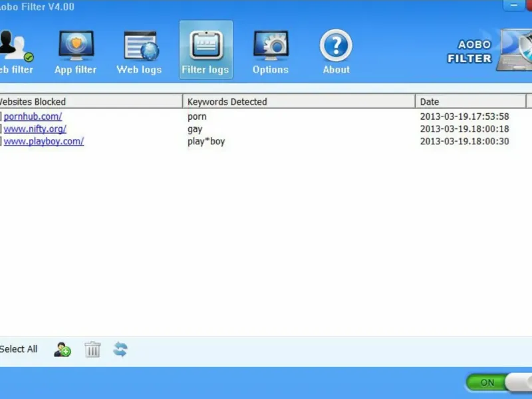Select the Filter logs tab
The width and height of the screenshot is (532, 399).
pyautogui.click(x=206, y=50)
